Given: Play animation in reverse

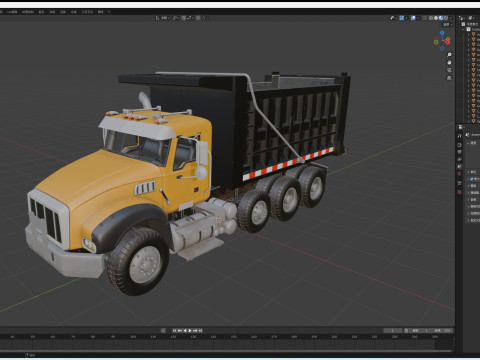Looking at the screenshot, I should tap(185, 331).
